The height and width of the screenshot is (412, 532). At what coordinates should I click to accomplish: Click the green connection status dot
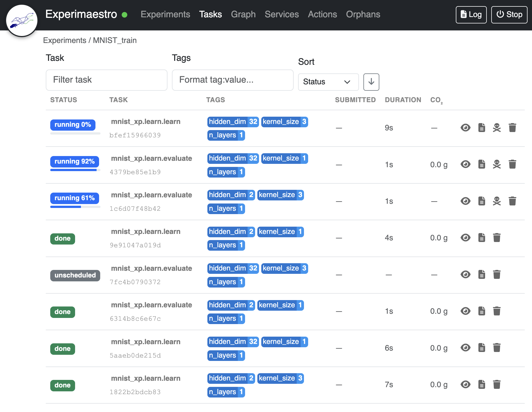coord(124,15)
